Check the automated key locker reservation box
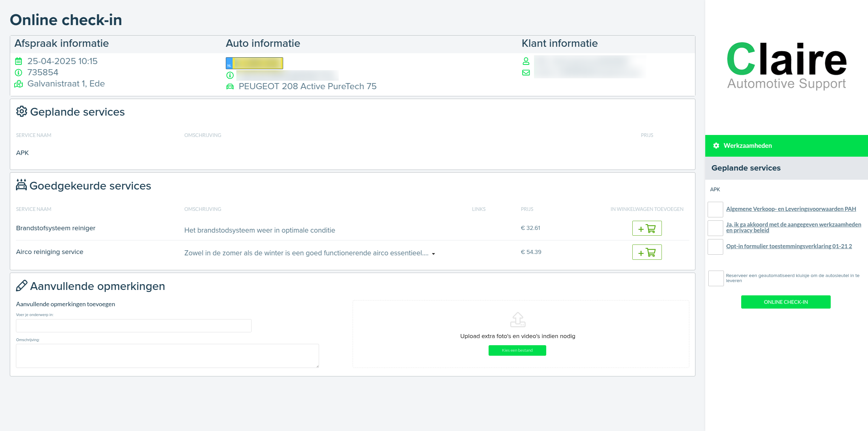The width and height of the screenshot is (868, 431). tap(716, 278)
